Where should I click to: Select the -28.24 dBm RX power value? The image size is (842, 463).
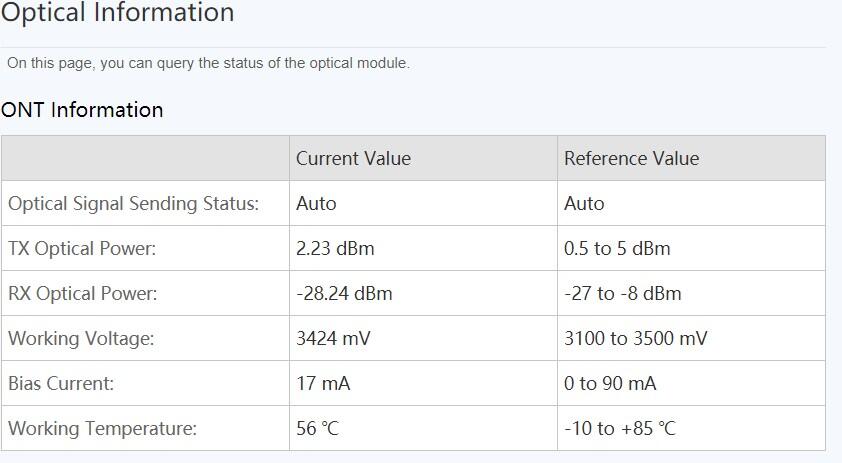(x=344, y=293)
